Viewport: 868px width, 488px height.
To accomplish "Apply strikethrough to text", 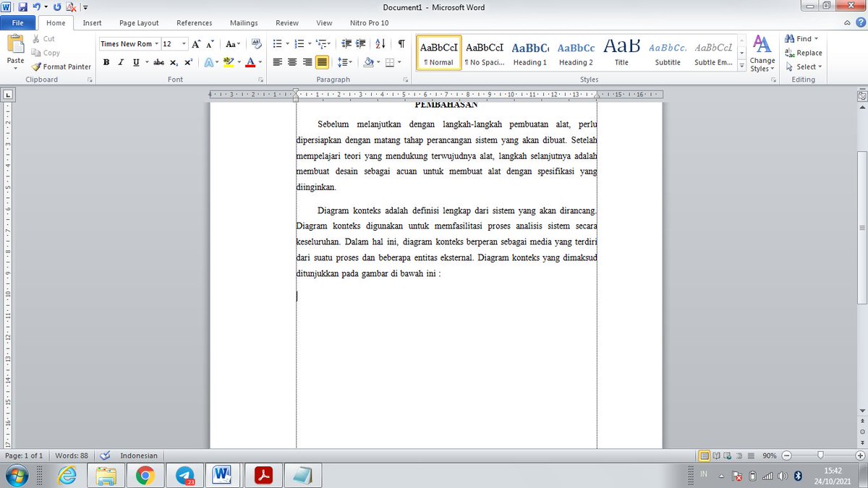I will pos(158,62).
